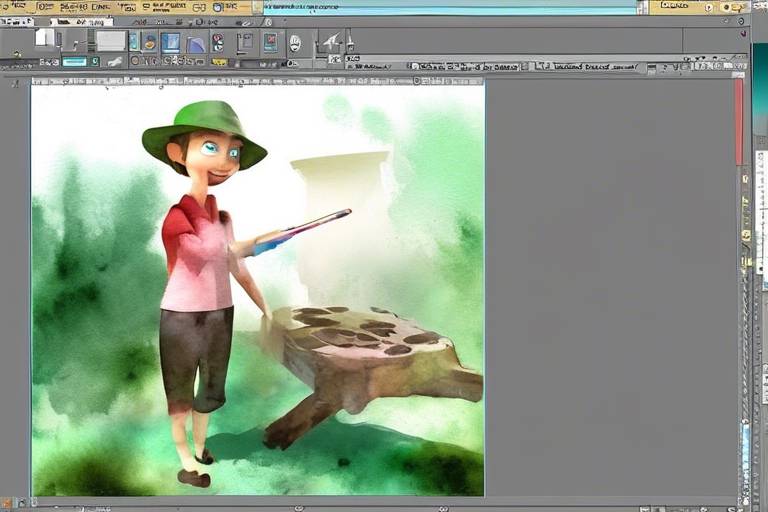Open the teal card icon with red mark
Screen dimensions: 768x512
pos(270,42)
